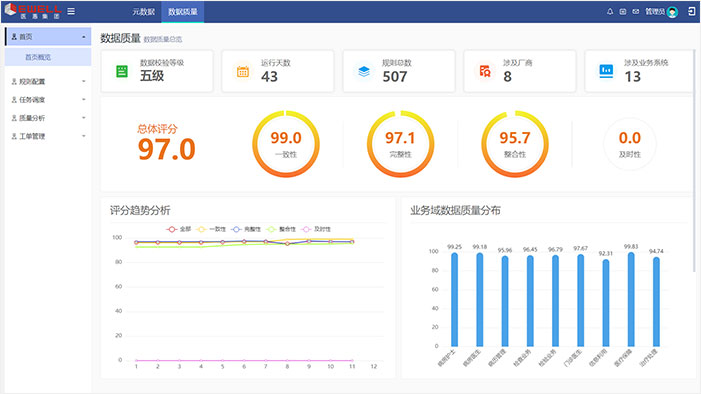This screenshot has width=701, height=394.
Task: Toggle the 完整性 blue series legend
Action: pyautogui.click(x=245, y=229)
